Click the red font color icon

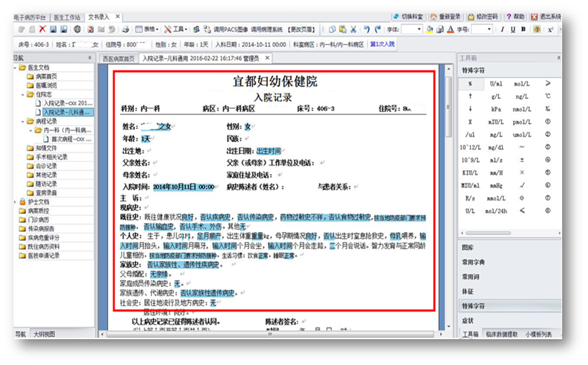(x=451, y=29)
